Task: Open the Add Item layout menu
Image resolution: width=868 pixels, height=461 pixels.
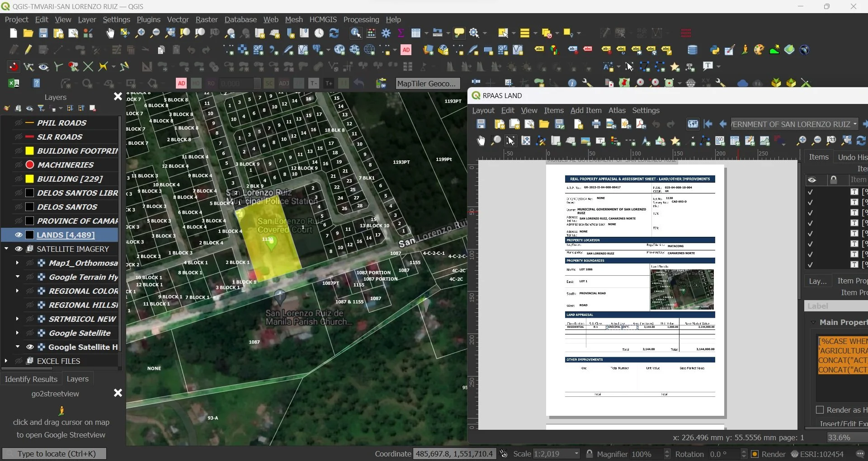Action: (x=585, y=110)
